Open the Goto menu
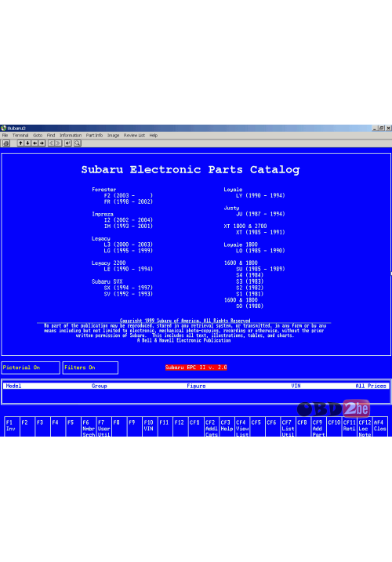392x562 pixels. point(38,136)
